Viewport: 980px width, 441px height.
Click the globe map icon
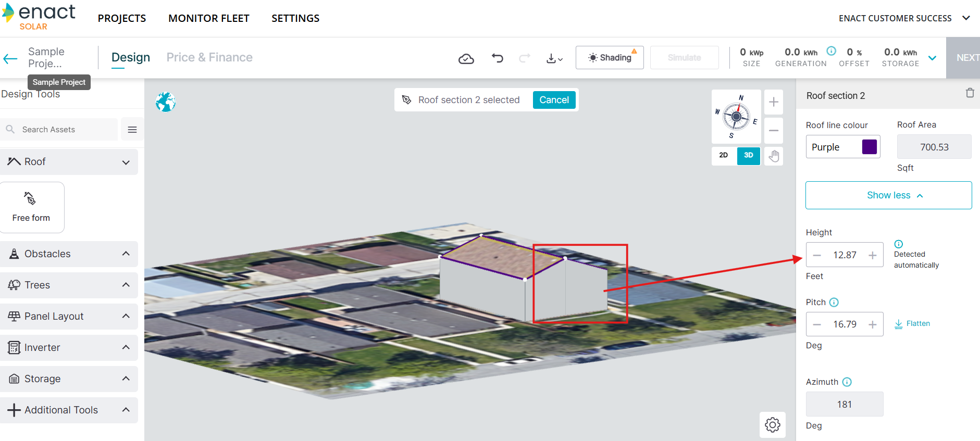tap(166, 102)
